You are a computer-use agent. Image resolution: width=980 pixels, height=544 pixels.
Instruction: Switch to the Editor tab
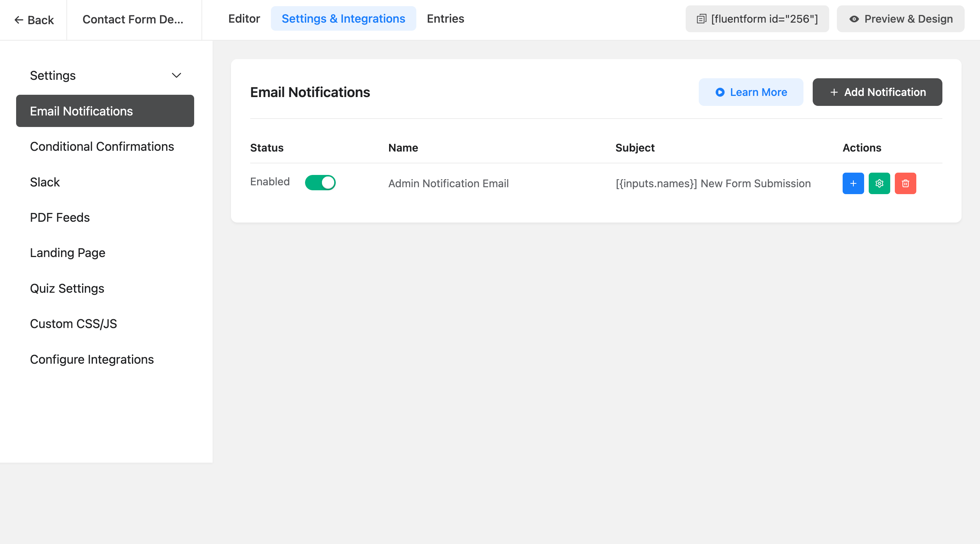(x=244, y=19)
